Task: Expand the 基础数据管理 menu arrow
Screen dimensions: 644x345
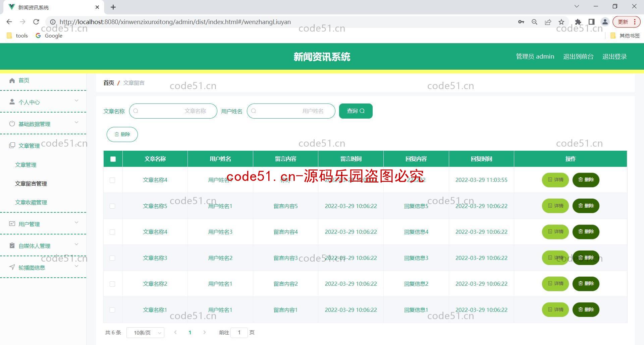Action: (76, 122)
